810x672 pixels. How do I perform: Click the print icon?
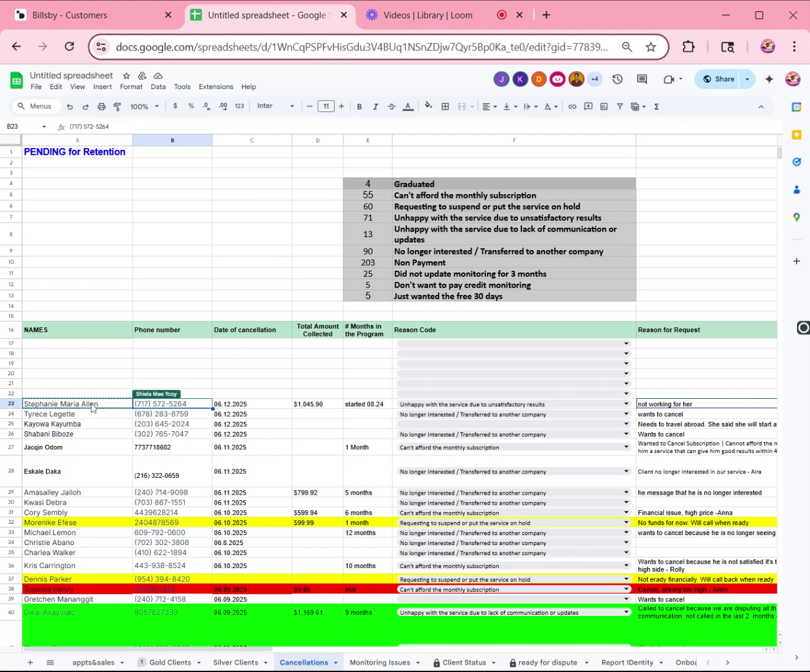tap(101, 106)
